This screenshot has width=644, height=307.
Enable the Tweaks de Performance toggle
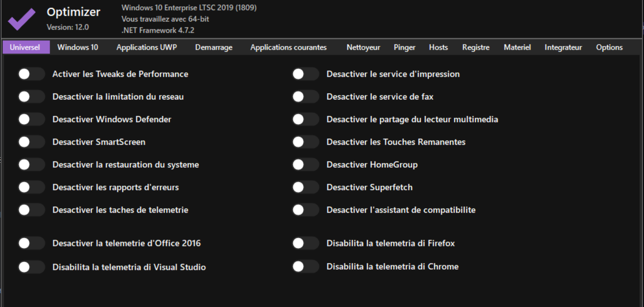click(31, 74)
